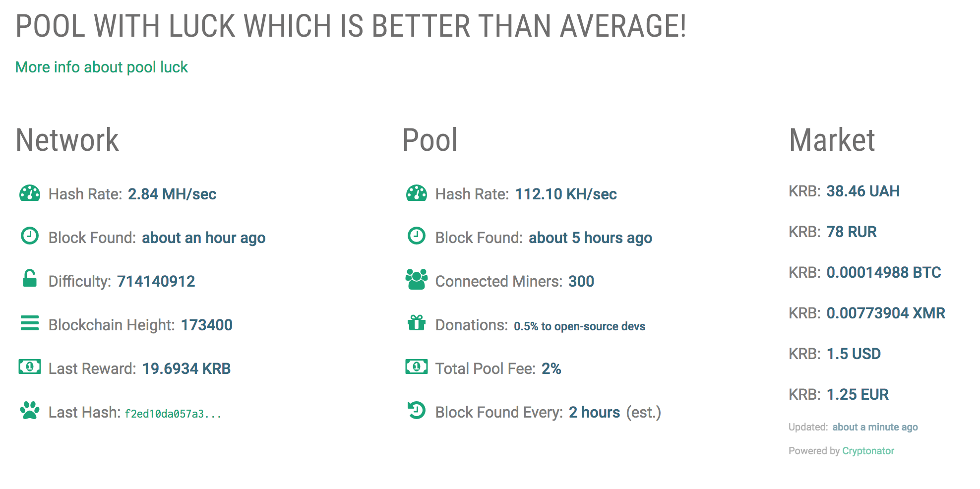
Task: Click the Total Pool Fee money icon
Action: (417, 367)
